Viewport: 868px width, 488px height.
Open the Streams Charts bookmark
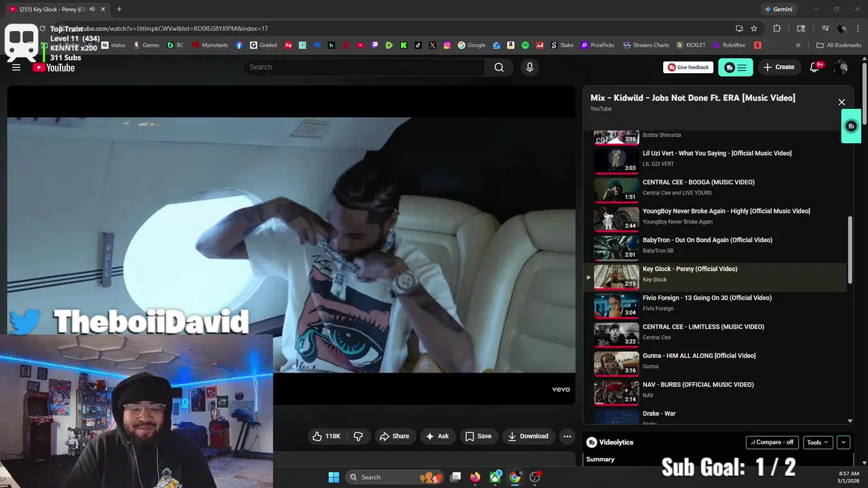646,45
